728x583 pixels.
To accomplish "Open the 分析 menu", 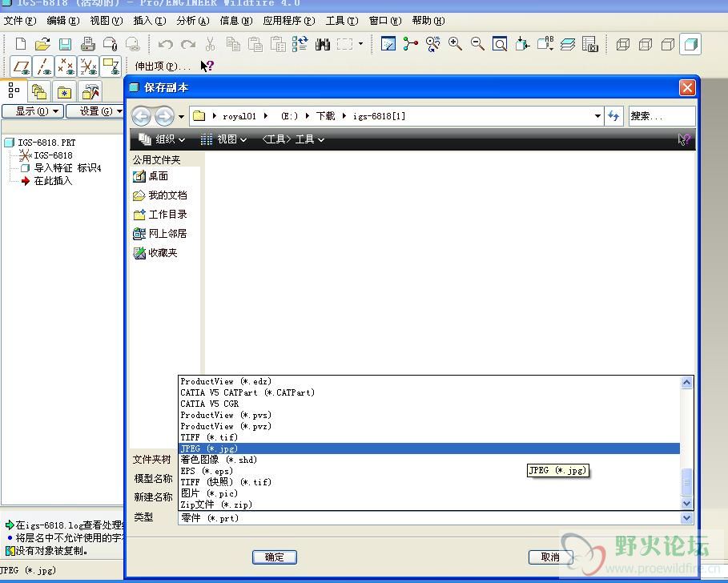I will click(x=193, y=21).
